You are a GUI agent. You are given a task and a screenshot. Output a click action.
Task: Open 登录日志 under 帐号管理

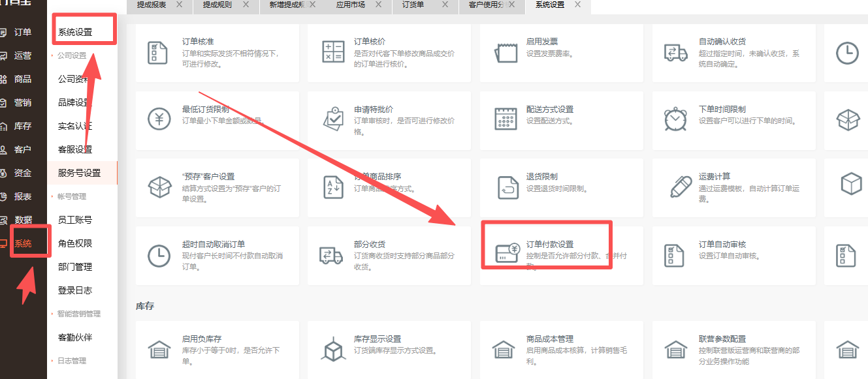75,290
